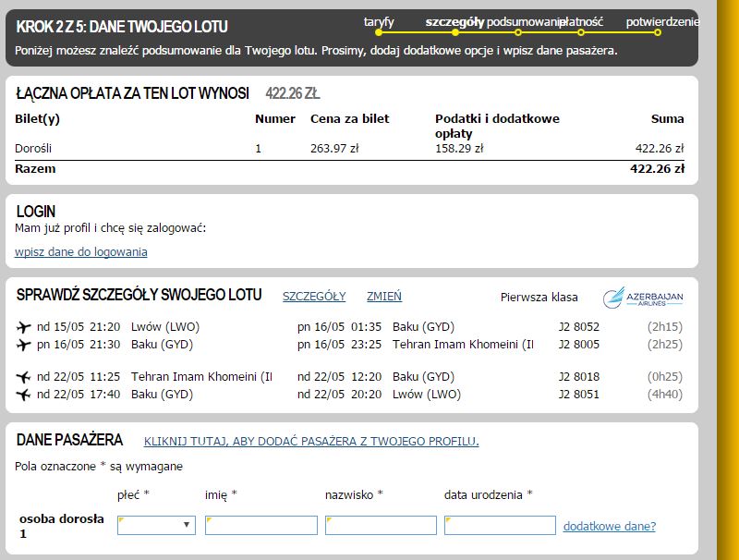Click the taryfy progress dot

379,32
